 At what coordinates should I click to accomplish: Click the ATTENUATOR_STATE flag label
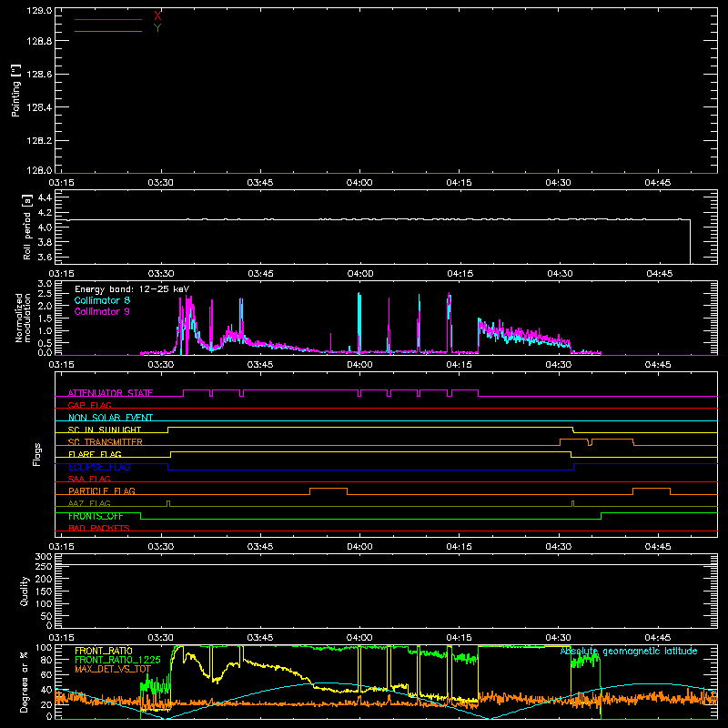pos(110,393)
